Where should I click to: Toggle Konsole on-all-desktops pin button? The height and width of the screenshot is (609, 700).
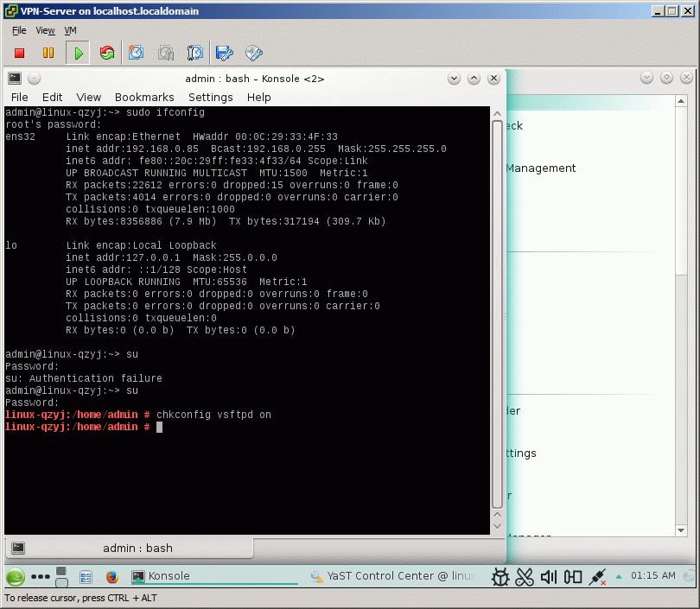tap(34, 79)
